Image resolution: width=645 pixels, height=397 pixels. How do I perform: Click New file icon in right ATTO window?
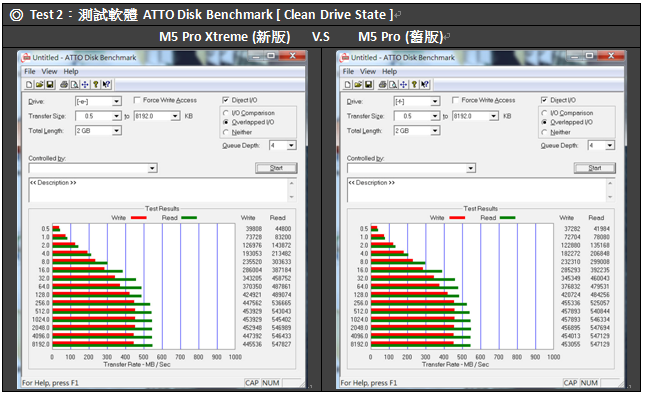point(348,85)
